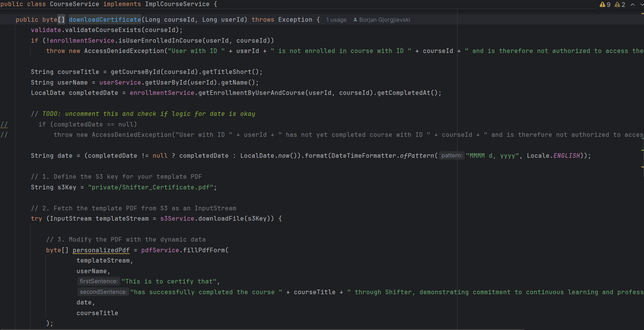The height and width of the screenshot is (330, 644).
Task: Click the 'firstSentence:' parameter inlay hint
Action: pos(99,281)
